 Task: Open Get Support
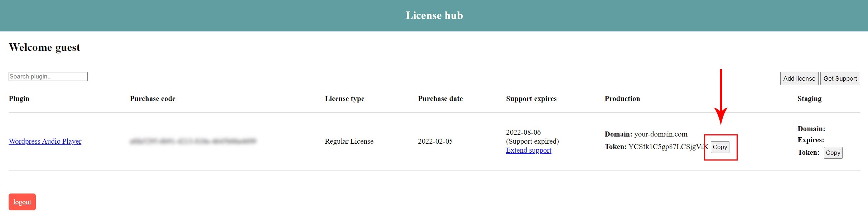click(x=840, y=78)
